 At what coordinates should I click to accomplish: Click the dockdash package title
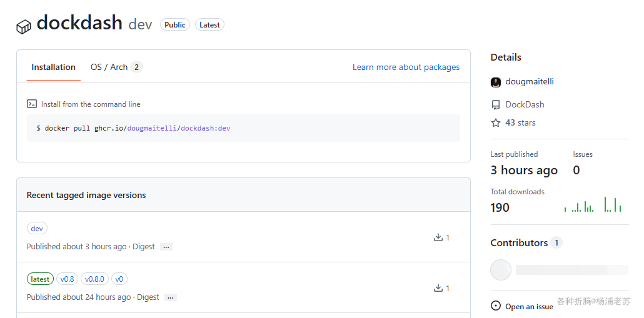(x=79, y=23)
